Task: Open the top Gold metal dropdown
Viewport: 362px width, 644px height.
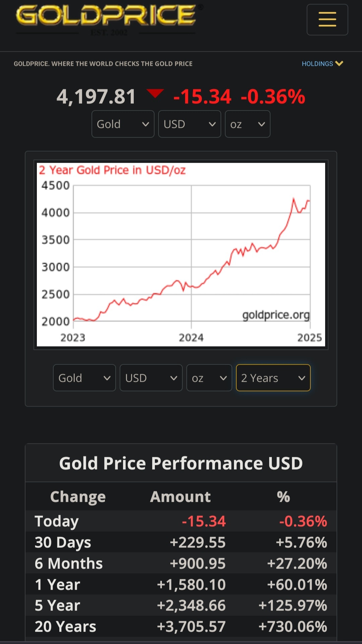Action: tap(123, 124)
